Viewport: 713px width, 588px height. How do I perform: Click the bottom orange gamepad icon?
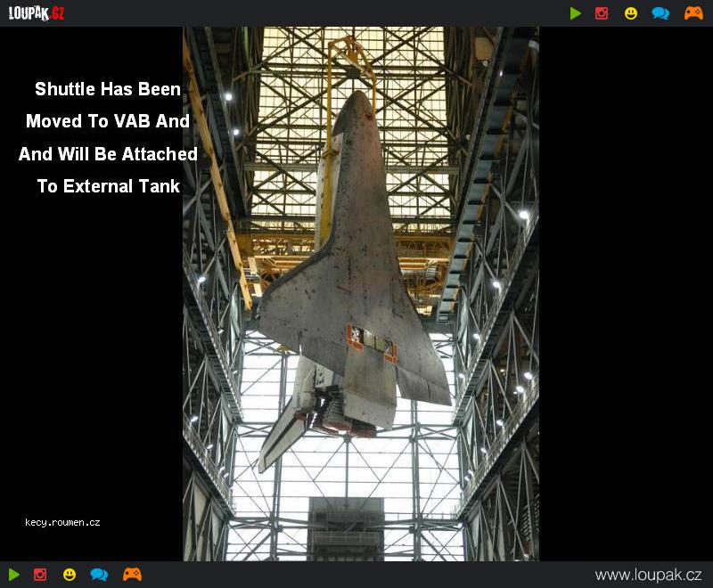(x=132, y=575)
